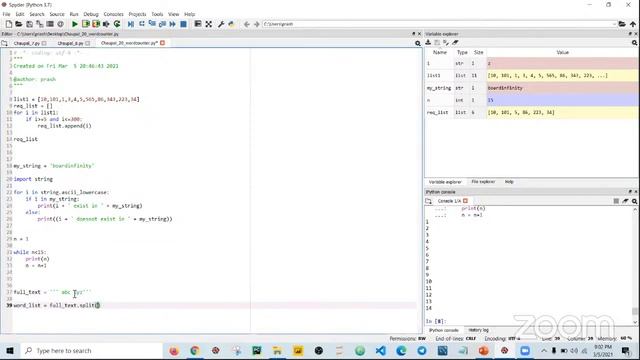
Task: Re-run the last script
Action: (117, 24)
